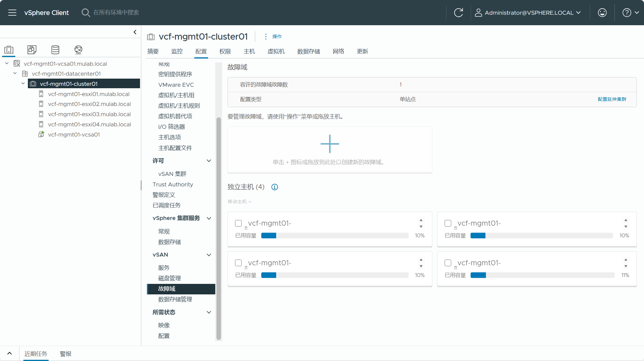The height and width of the screenshot is (361, 644).
Task: Switch to Networking inventory view
Action: click(78, 50)
